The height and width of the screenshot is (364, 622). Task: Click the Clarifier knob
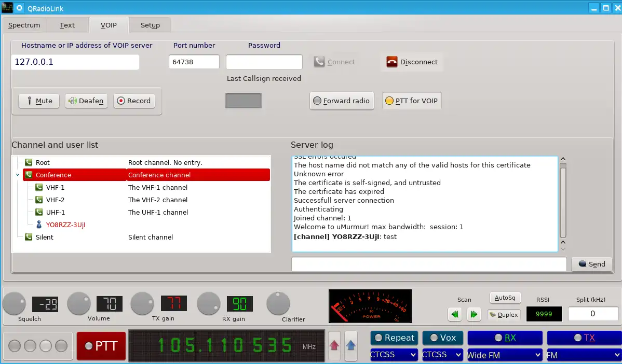(x=278, y=304)
